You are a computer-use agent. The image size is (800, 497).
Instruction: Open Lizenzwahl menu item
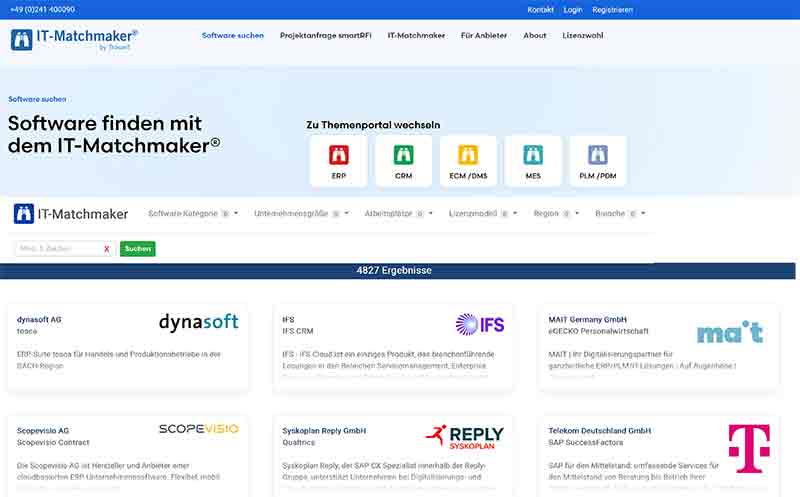click(583, 35)
